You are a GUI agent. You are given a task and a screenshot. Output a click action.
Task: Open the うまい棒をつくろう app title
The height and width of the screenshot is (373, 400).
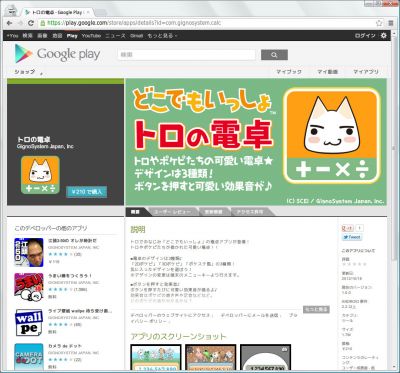(70, 276)
